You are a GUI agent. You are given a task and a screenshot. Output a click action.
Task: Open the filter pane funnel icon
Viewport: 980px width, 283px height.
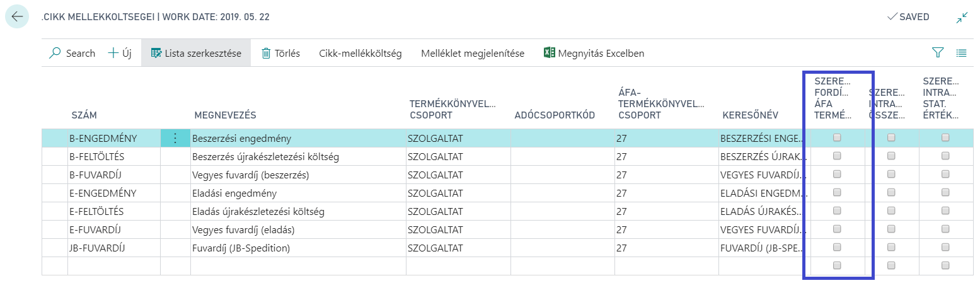tap(938, 53)
